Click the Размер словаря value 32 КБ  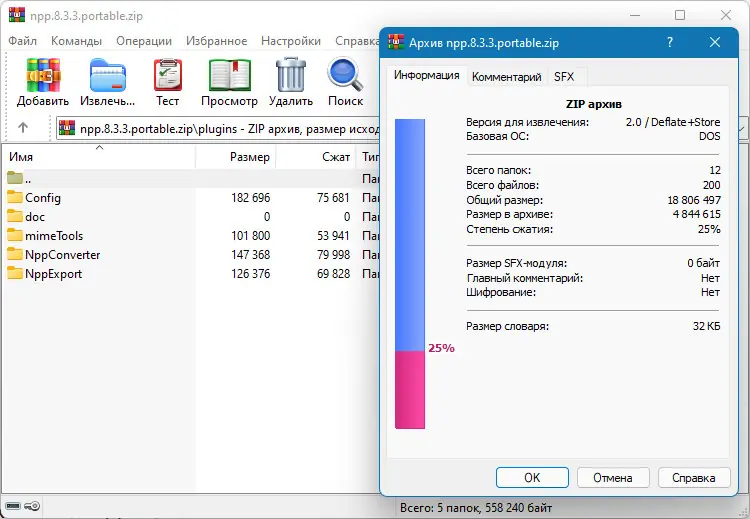coord(706,326)
